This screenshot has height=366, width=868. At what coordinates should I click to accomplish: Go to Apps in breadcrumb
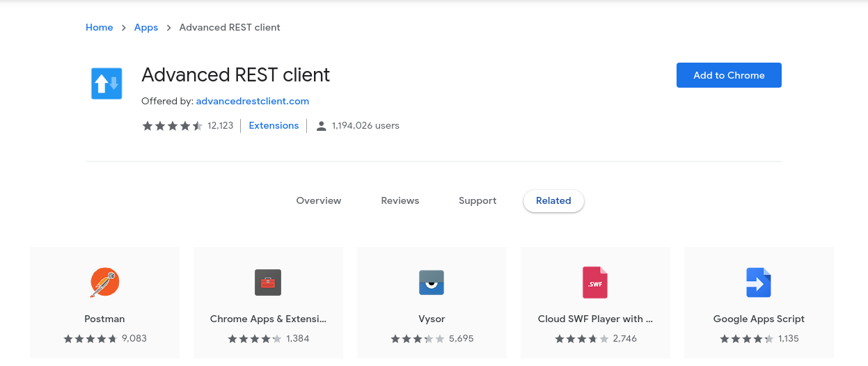click(146, 27)
